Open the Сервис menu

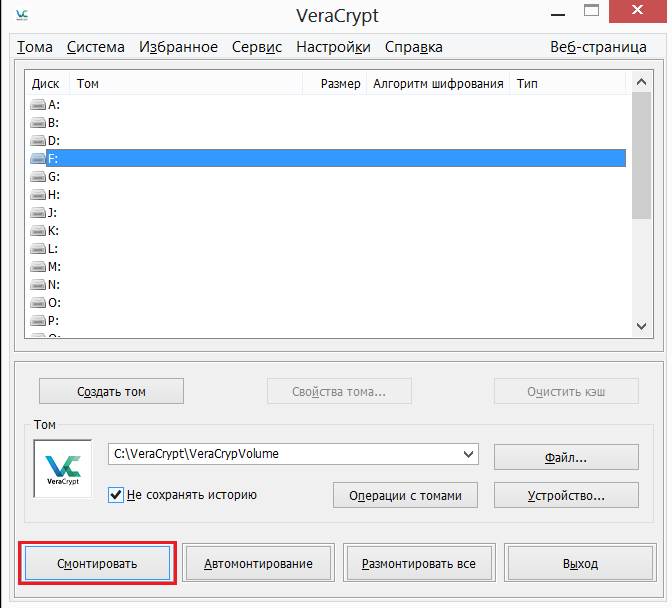pyautogui.click(x=257, y=47)
